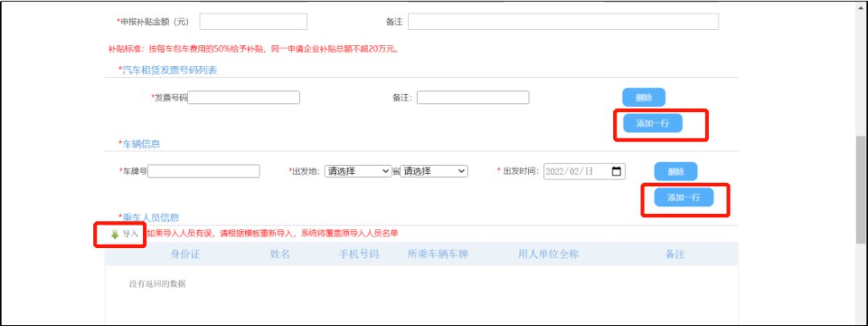Click the 姓名 column header
The image size is (868, 326).
tap(280, 254)
